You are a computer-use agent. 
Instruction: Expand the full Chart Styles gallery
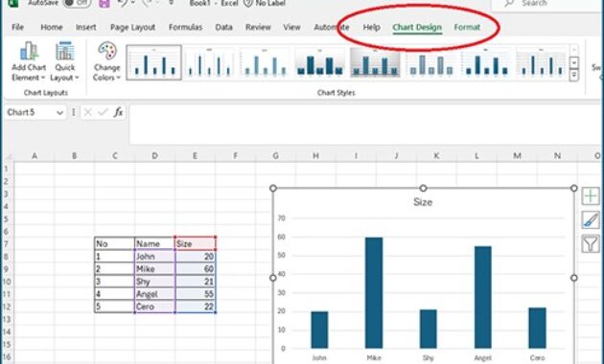point(574,75)
